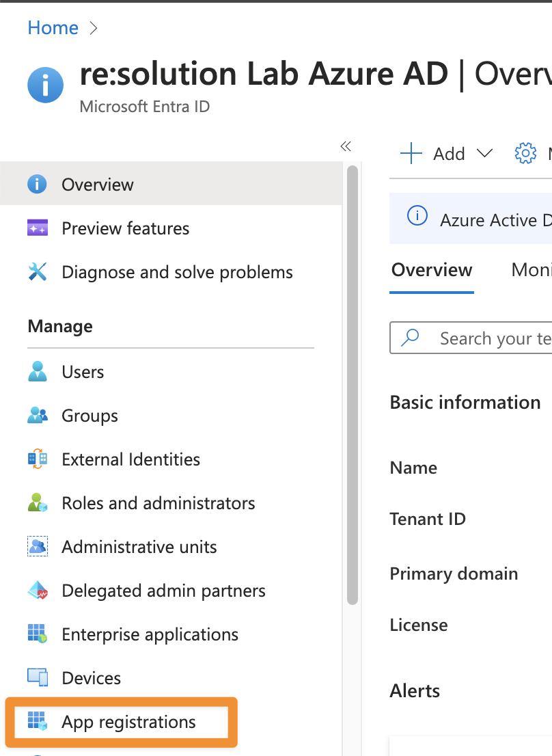Click the Home breadcrumb link
The image size is (552, 756).
coord(53,28)
